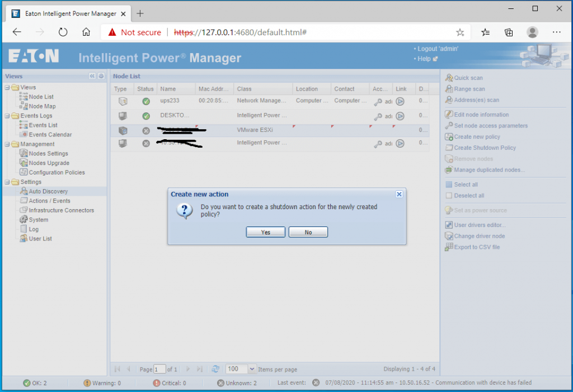Collapse the Settings folder
This screenshot has width=573, height=392.
tap(7, 182)
